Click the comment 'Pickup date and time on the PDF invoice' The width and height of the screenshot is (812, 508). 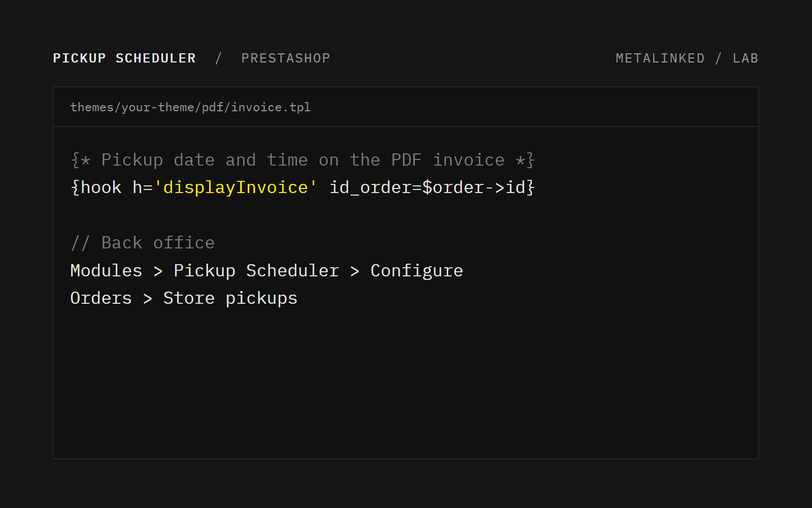click(302, 160)
